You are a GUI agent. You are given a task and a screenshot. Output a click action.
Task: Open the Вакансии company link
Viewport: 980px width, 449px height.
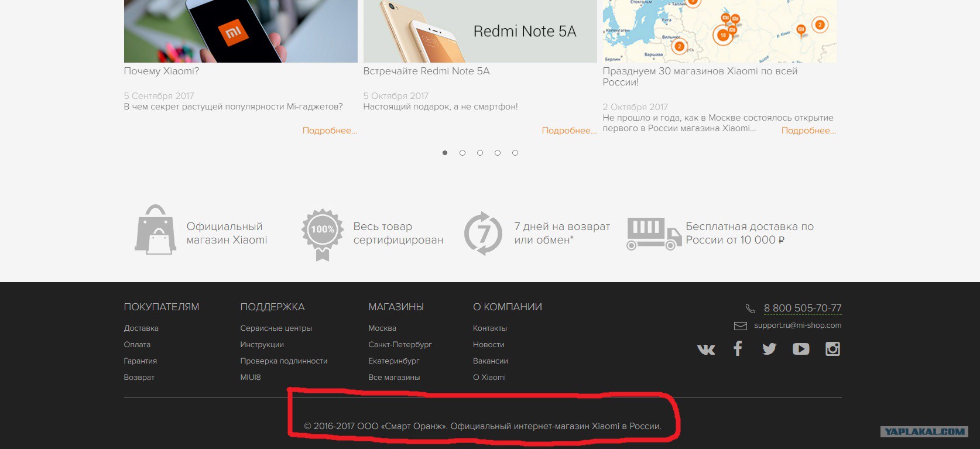coord(491,361)
